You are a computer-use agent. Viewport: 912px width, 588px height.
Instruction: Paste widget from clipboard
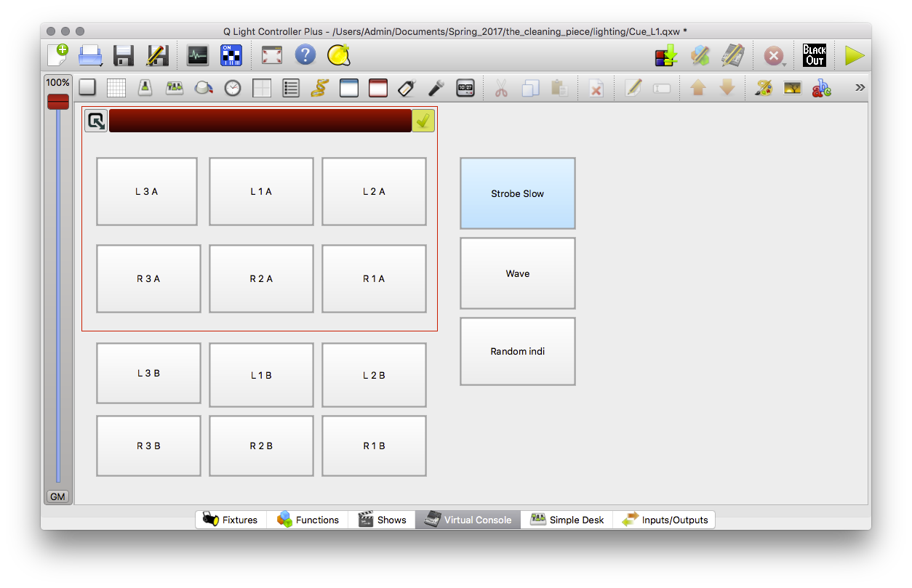(x=559, y=88)
